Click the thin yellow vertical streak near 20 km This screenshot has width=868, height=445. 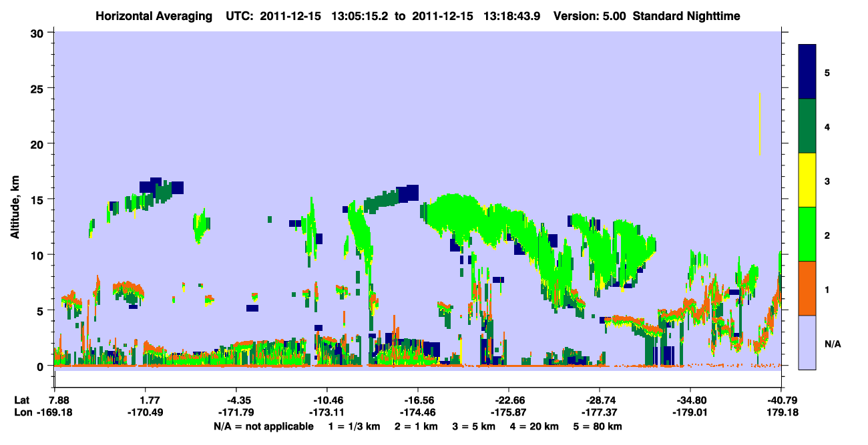(x=760, y=125)
